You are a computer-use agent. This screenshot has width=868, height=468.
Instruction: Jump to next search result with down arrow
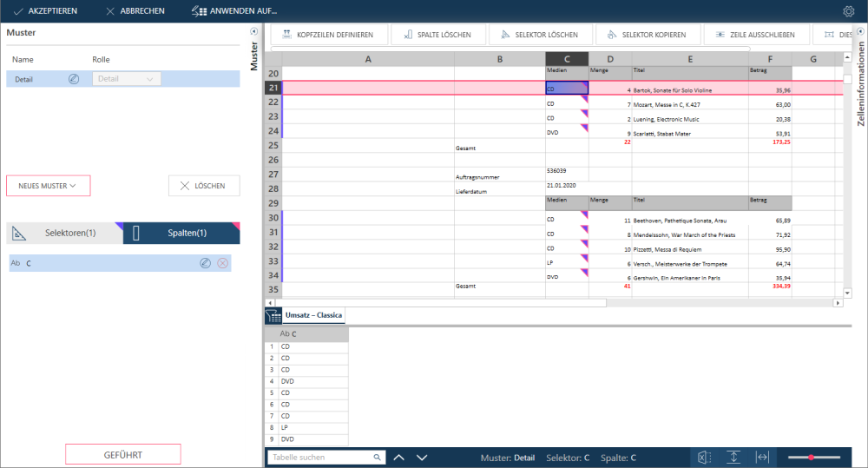tap(422, 457)
